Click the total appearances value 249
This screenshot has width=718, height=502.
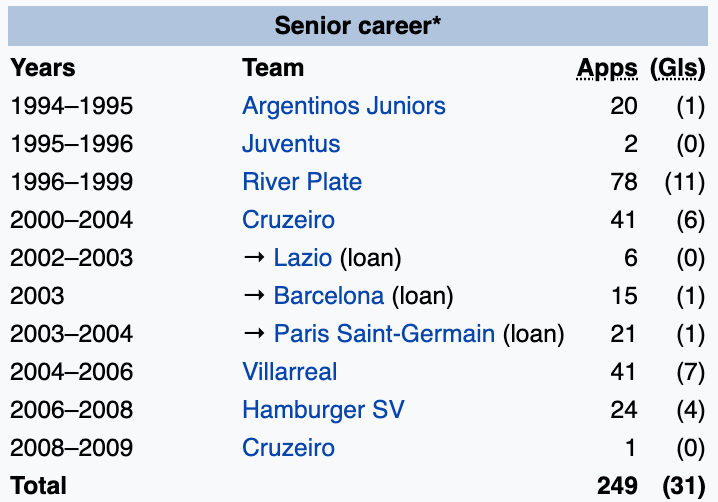pos(617,486)
